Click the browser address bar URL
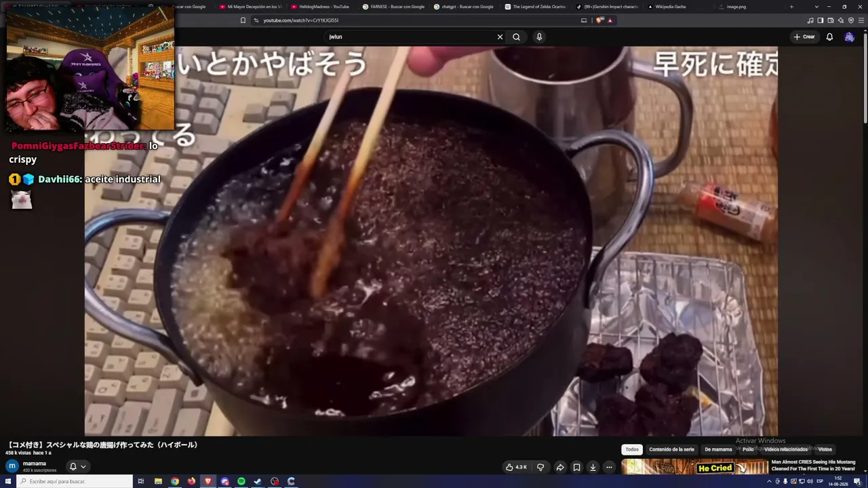The height and width of the screenshot is (488, 868). [301, 20]
